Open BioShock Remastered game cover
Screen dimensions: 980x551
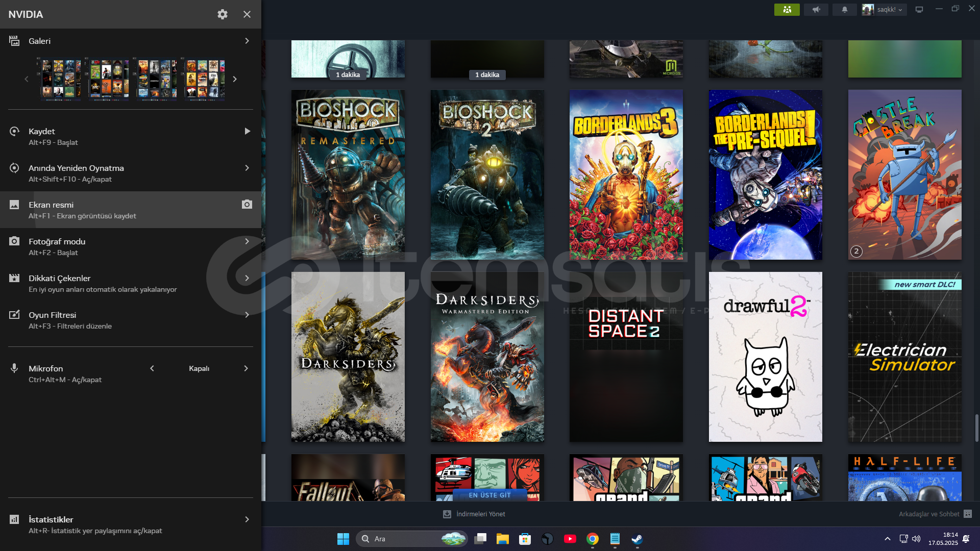(x=348, y=175)
